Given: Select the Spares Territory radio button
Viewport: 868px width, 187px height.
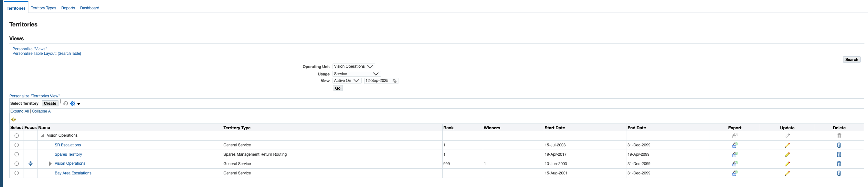Looking at the screenshot, I should tap(16, 154).
